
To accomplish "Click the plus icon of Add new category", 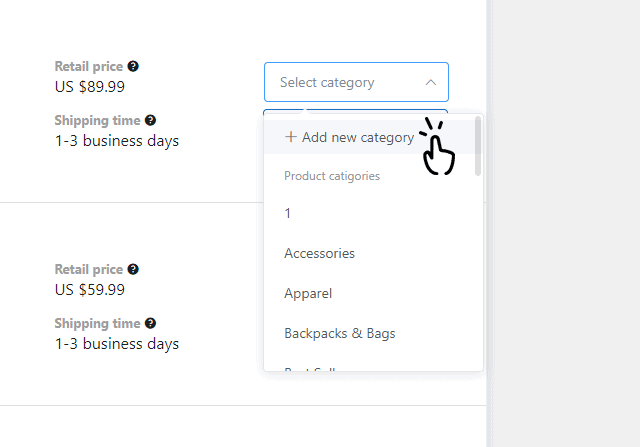I will coord(291,137).
